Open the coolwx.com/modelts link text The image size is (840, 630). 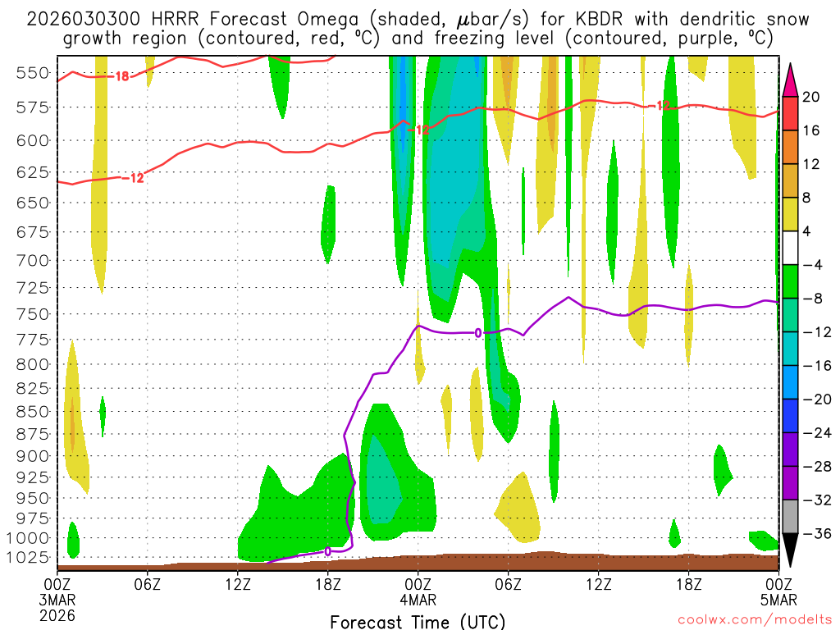click(755, 620)
